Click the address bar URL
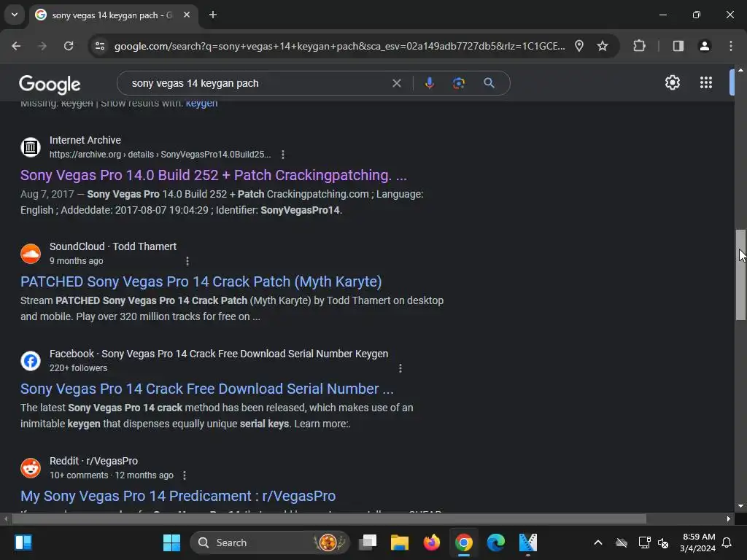747x560 pixels. point(339,46)
